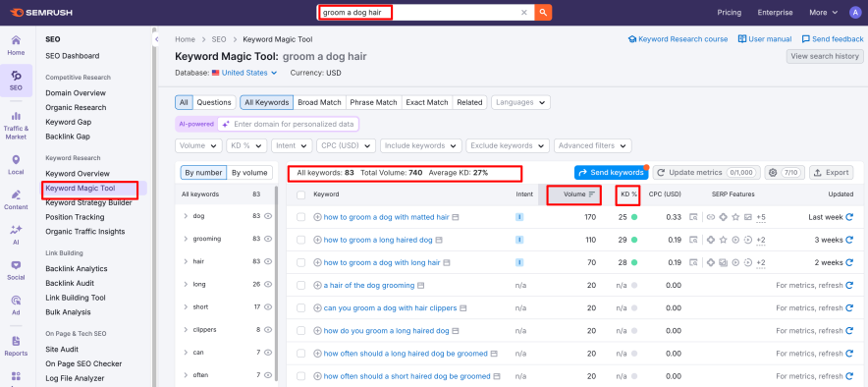Click the Volume column sort icon
This screenshot has height=387, width=868.
[x=592, y=194]
